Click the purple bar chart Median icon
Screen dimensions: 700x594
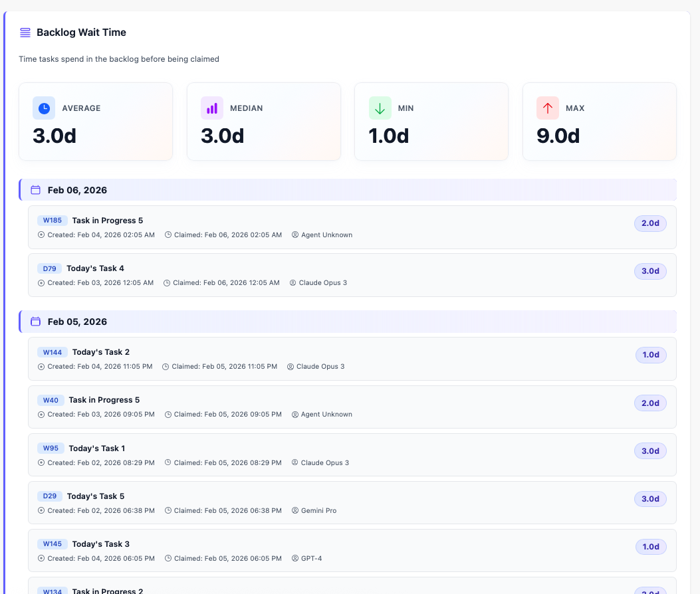(212, 108)
